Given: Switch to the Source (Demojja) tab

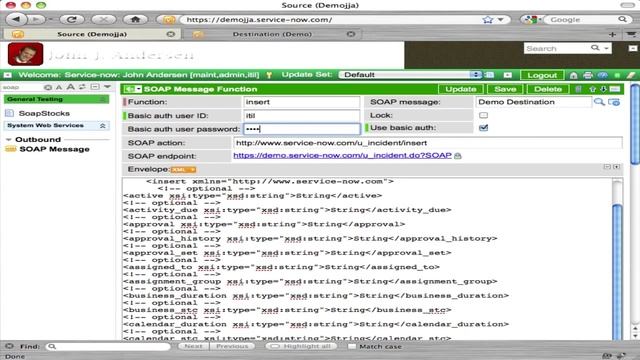Looking at the screenshot, I should (92, 34).
